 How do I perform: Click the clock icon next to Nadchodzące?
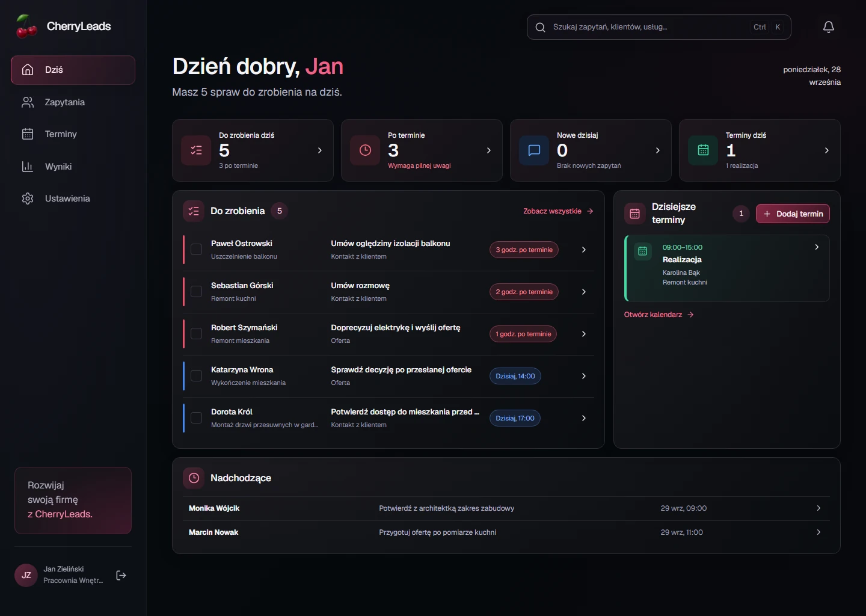[x=194, y=478]
